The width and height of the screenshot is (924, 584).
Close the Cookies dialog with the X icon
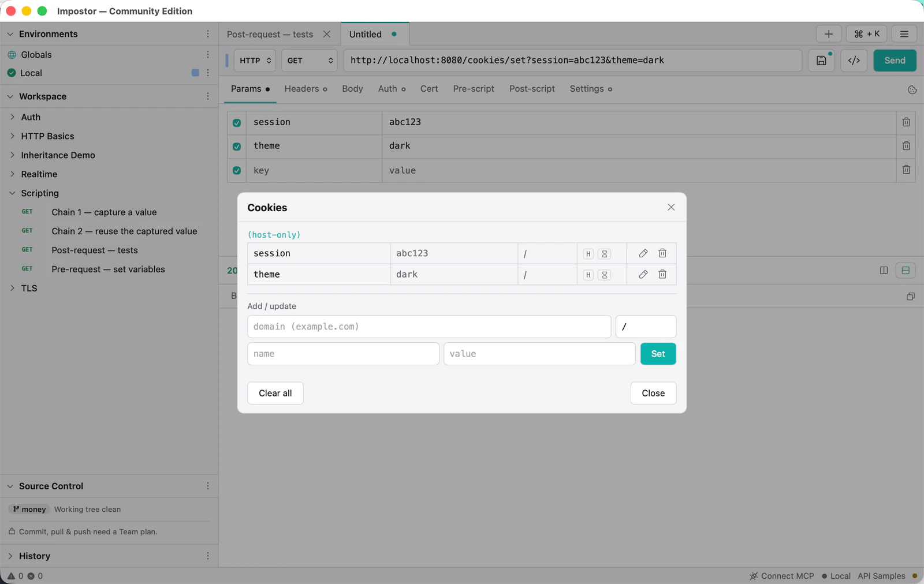click(x=671, y=207)
